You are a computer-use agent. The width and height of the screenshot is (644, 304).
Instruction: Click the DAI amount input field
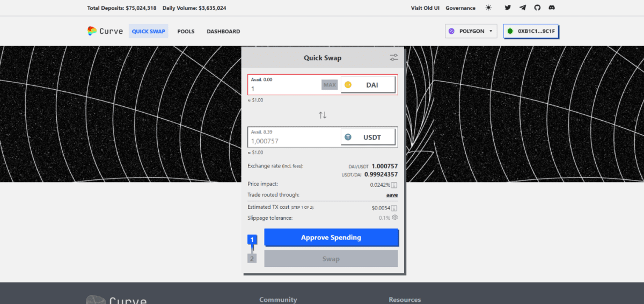coord(284,88)
